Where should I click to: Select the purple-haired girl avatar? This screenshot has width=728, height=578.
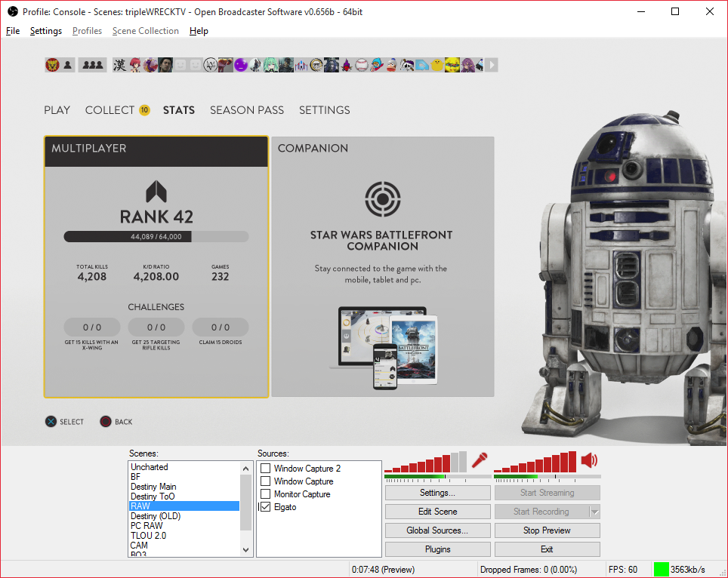point(467,65)
